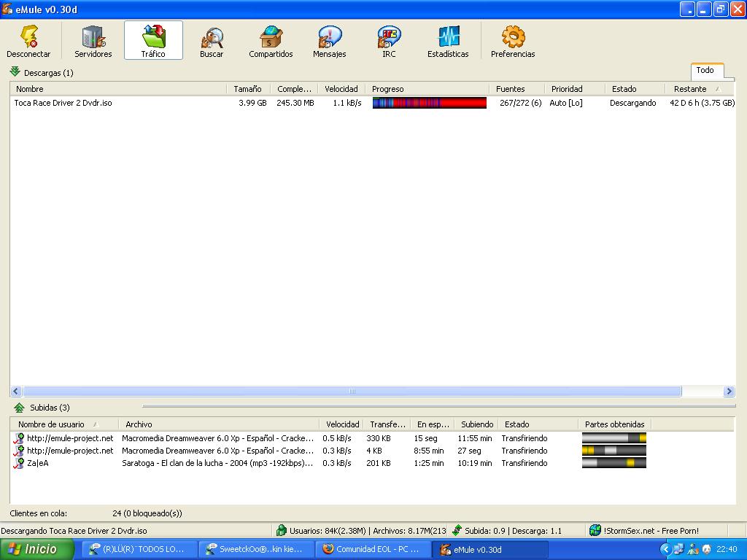This screenshot has height=560, width=747.
Task: Sort downloads by Completado column
Action: click(x=294, y=89)
